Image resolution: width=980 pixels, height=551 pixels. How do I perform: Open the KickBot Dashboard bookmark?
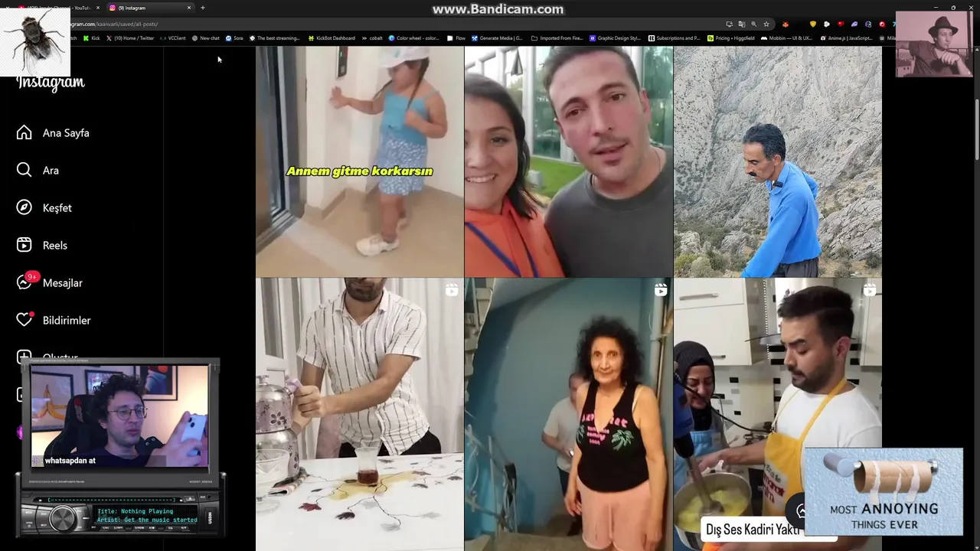click(x=332, y=37)
